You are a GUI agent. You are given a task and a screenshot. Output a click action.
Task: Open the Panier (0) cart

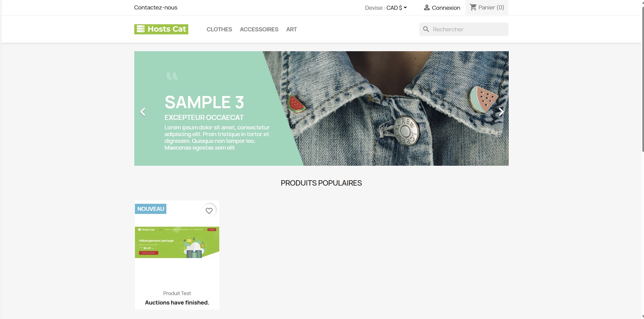pos(487,7)
